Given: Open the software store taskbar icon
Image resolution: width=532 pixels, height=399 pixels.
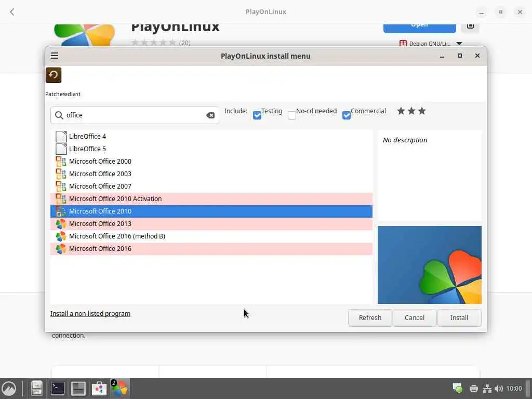Looking at the screenshot, I should point(99,389).
